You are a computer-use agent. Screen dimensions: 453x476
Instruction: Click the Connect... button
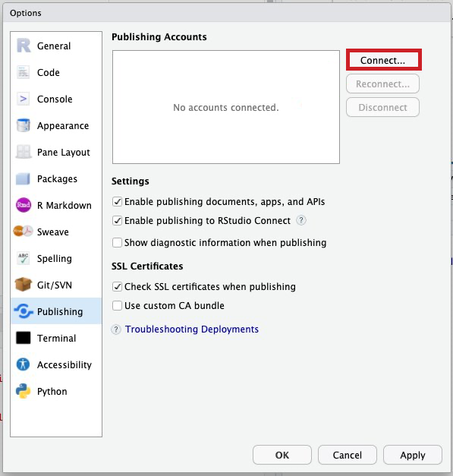[x=383, y=60]
